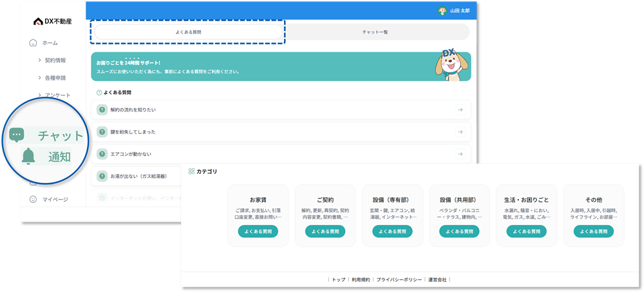The width and height of the screenshot is (644, 292).
Task: Click the notification bell icon
Action: 28,157
